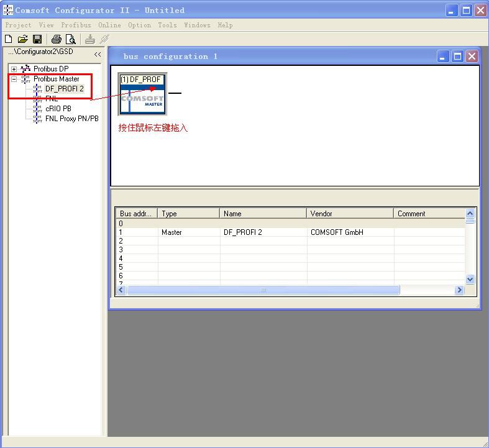Maximize the bus configuration 1 window
This screenshot has width=489, height=448.
pyautogui.click(x=457, y=57)
